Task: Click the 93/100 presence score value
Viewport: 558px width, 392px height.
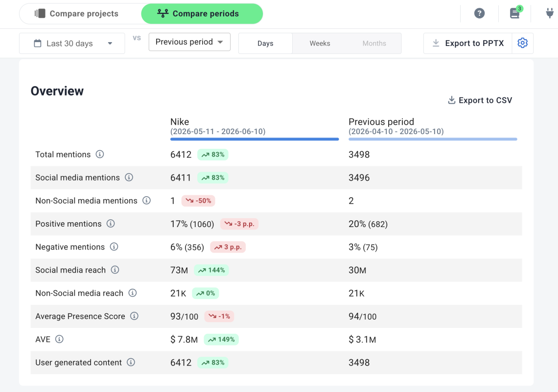Action: pyautogui.click(x=185, y=317)
